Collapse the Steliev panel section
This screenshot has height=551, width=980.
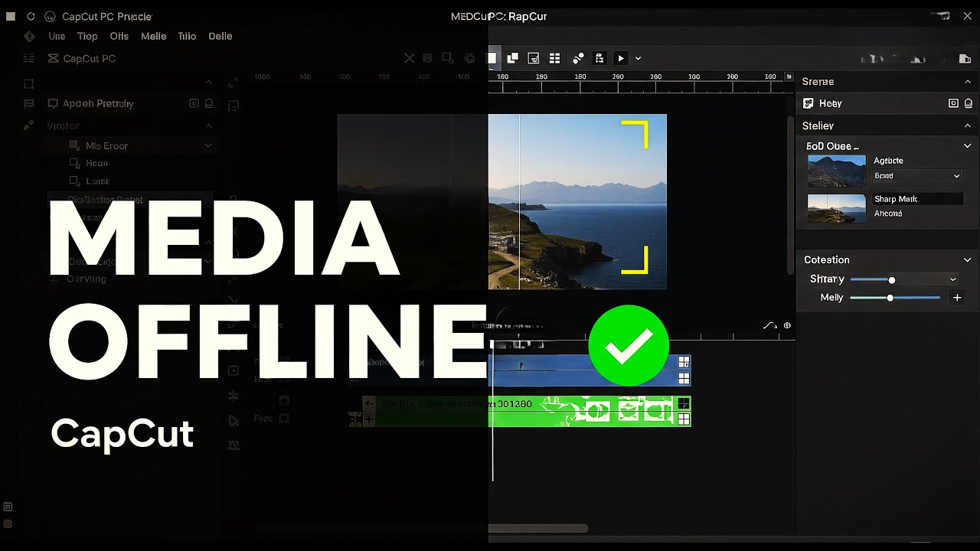[x=967, y=126]
